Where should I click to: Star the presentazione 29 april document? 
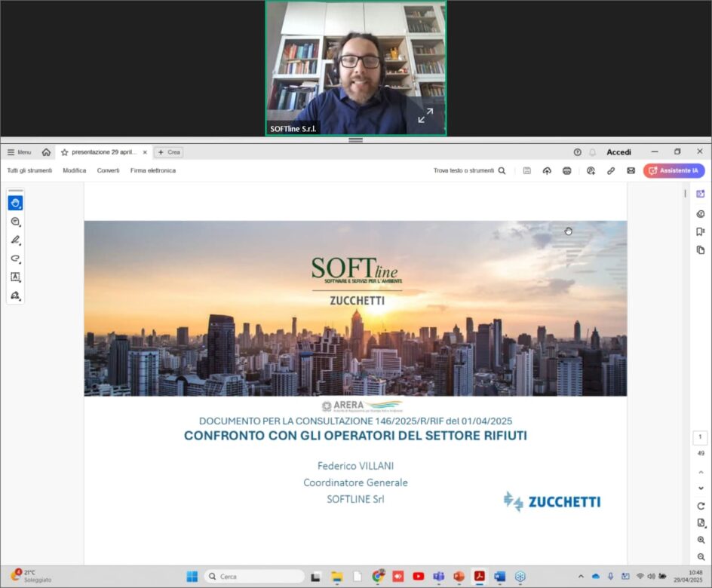tap(64, 152)
